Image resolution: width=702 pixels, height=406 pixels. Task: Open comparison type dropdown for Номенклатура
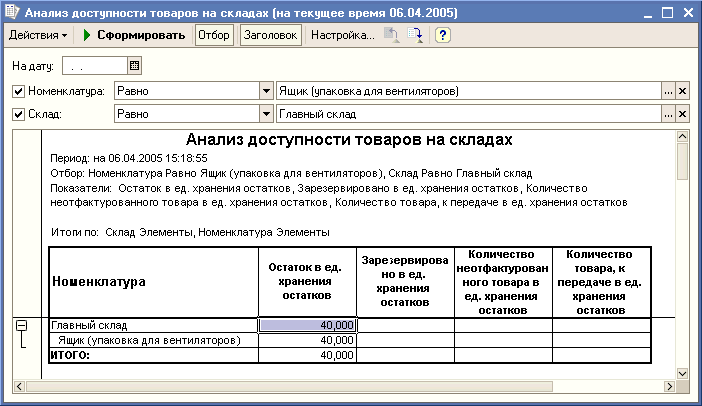[x=266, y=91]
